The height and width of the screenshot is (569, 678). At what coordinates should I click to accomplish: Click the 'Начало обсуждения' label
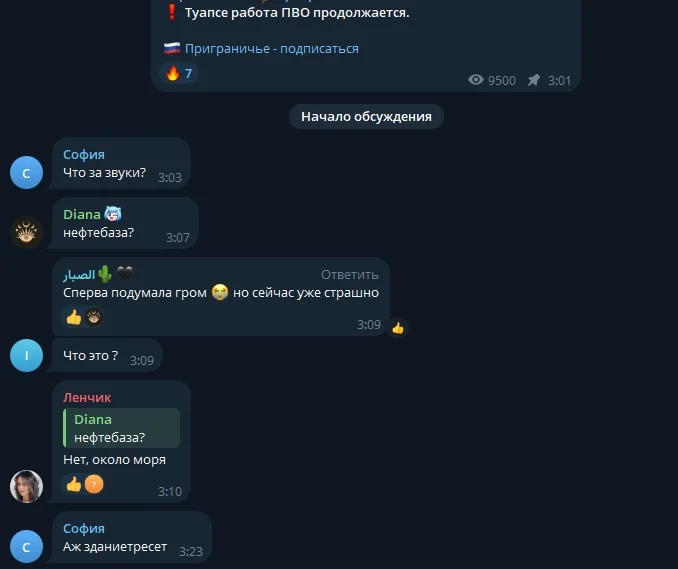click(366, 116)
